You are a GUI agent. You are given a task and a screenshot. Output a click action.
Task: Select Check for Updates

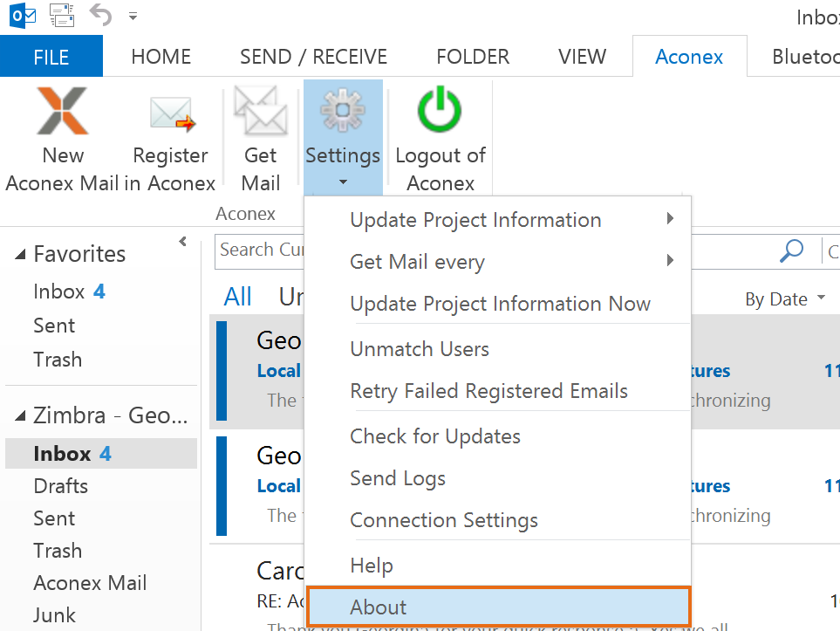pyautogui.click(x=498, y=436)
